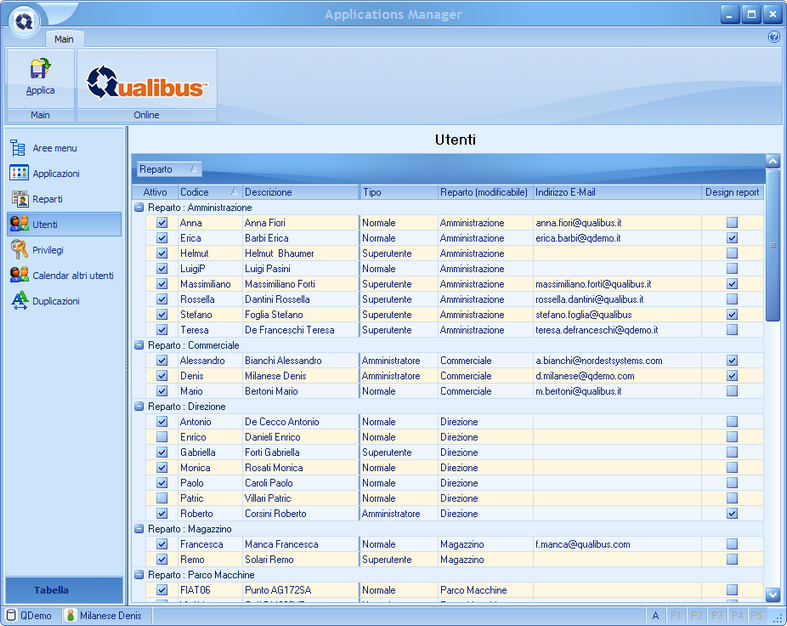This screenshot has height=626, width=787.
Task: Click the vertical scrollbar down arrow
Action: point(772,594)
